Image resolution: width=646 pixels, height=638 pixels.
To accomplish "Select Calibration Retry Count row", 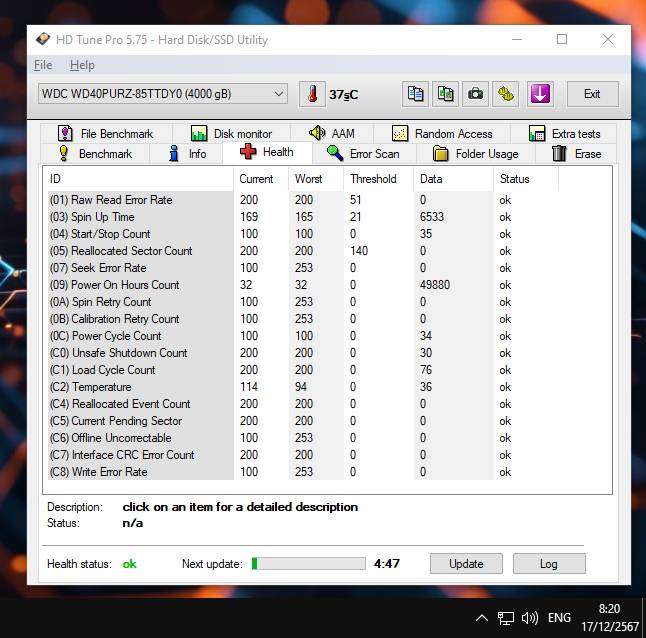I will coord(303,319).
